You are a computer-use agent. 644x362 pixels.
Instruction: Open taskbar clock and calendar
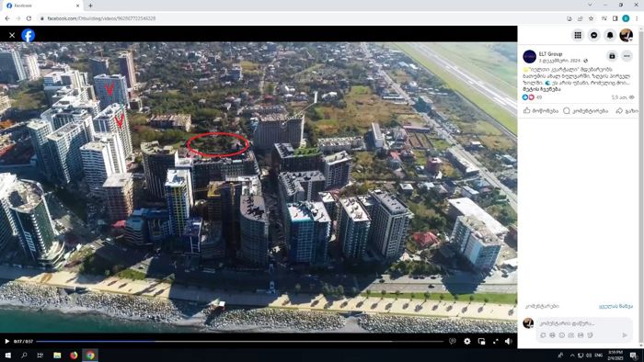tap(615, 355)
